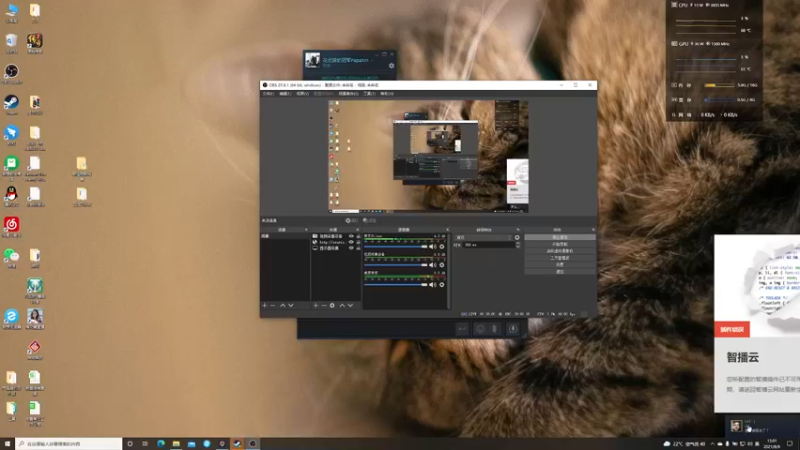
Task: Add a new scene with the Scenes plus button
Action: (264, 306)
